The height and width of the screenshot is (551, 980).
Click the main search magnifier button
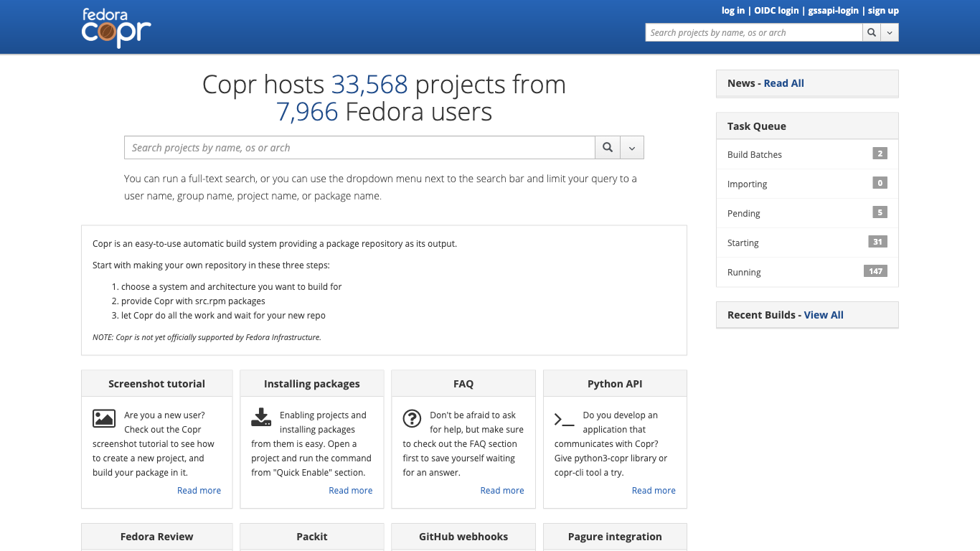(608, 147)
